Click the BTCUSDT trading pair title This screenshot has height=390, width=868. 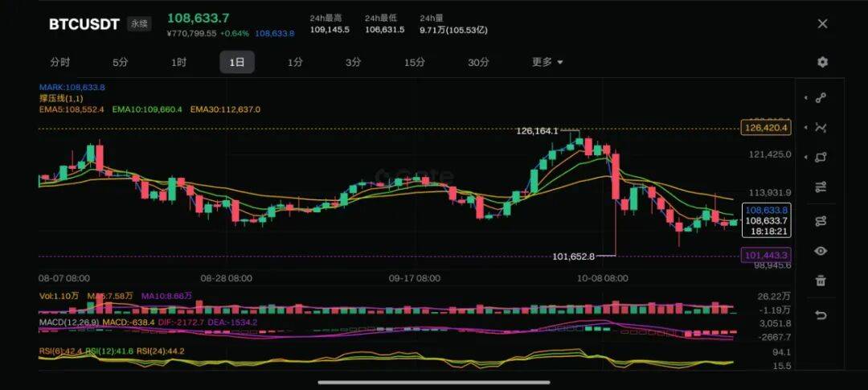[84, 24]
